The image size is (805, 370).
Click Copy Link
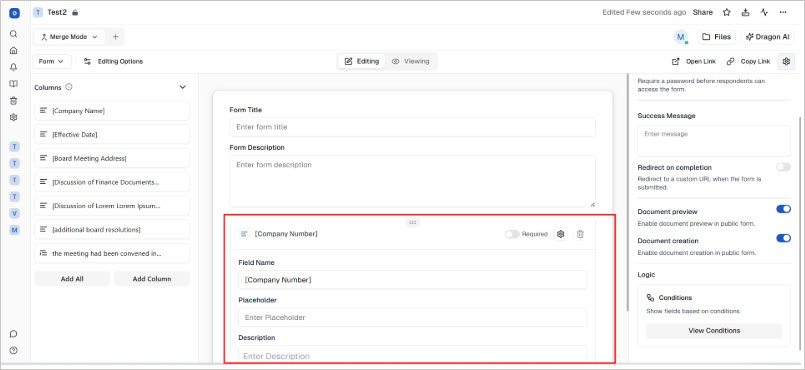[748, 61]
